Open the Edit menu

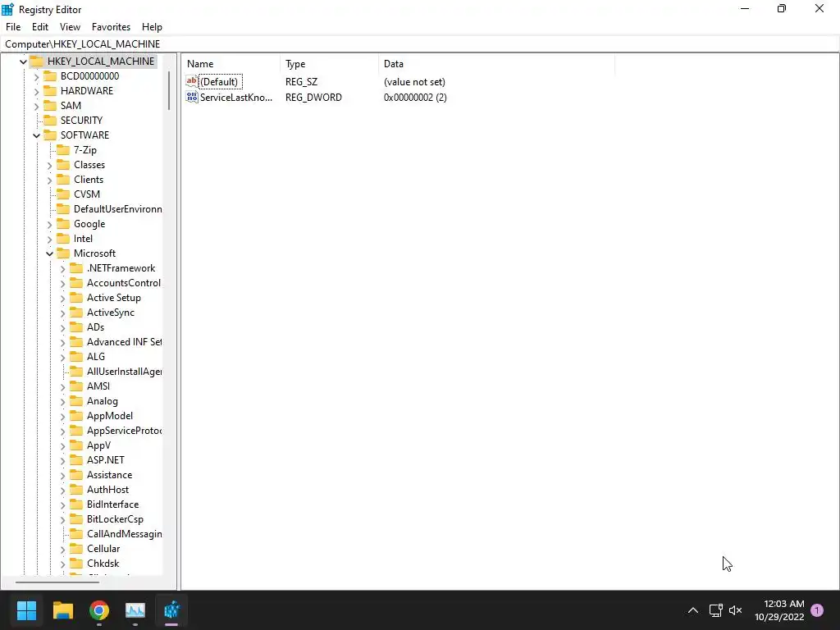click(39, 27)
